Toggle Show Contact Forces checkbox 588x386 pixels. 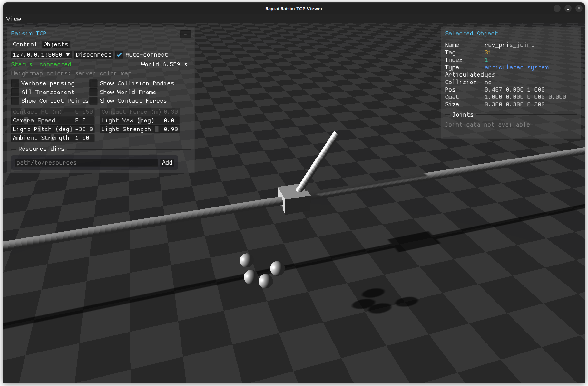pyautogui.click(x=93, y=101)
